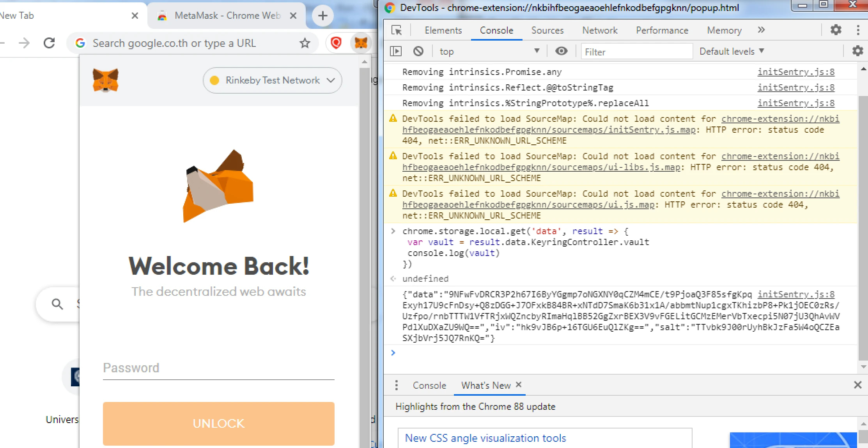
Task: Click the red shield extension icon in Chrome toolbar
Action: 336,43
